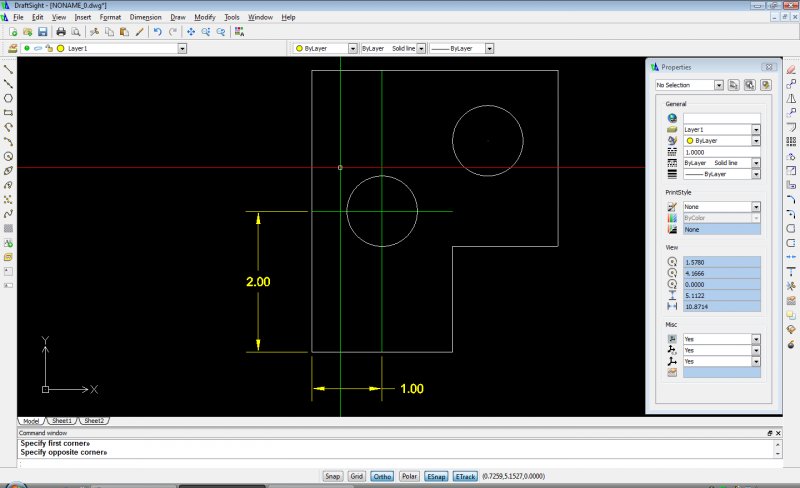The image size is (800, 488).
Task: Select the Explode bomb tool
Action: click(791, 344)
